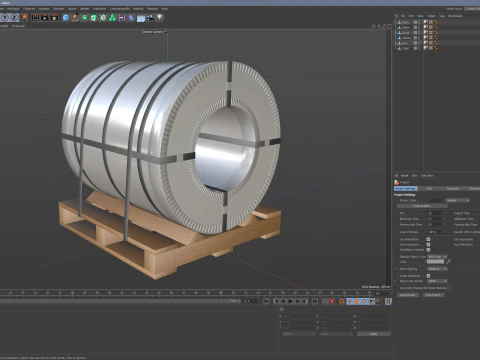Enable Use Color Channel for Node Material checkbox
480x360 pixels.
tap(449, 288)
